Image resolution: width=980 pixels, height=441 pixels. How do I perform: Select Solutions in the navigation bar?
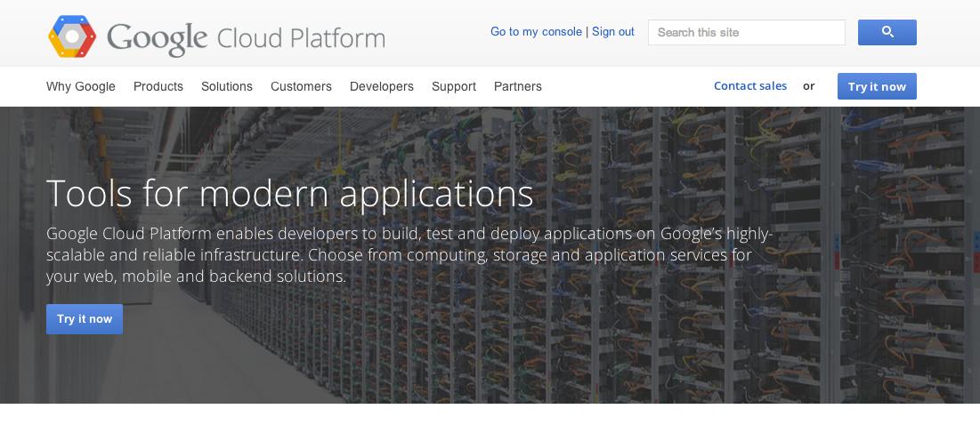pyautogui.click(x=227, y=87)
